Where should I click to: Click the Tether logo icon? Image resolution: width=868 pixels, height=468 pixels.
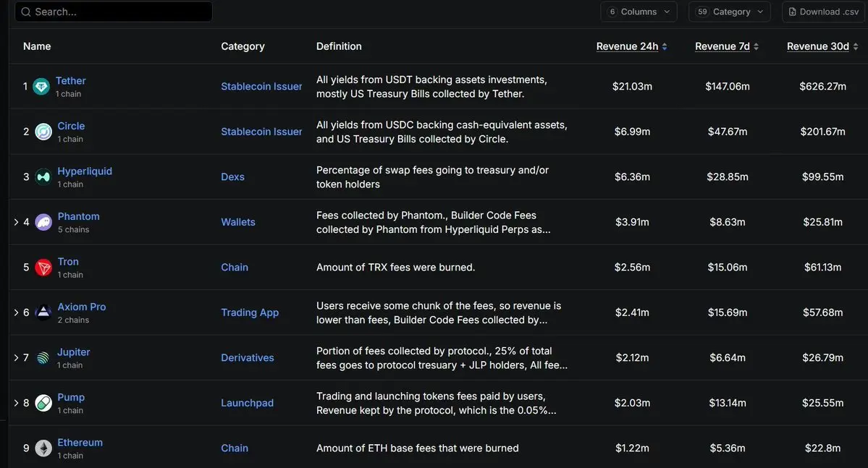(x=41, y=86)
